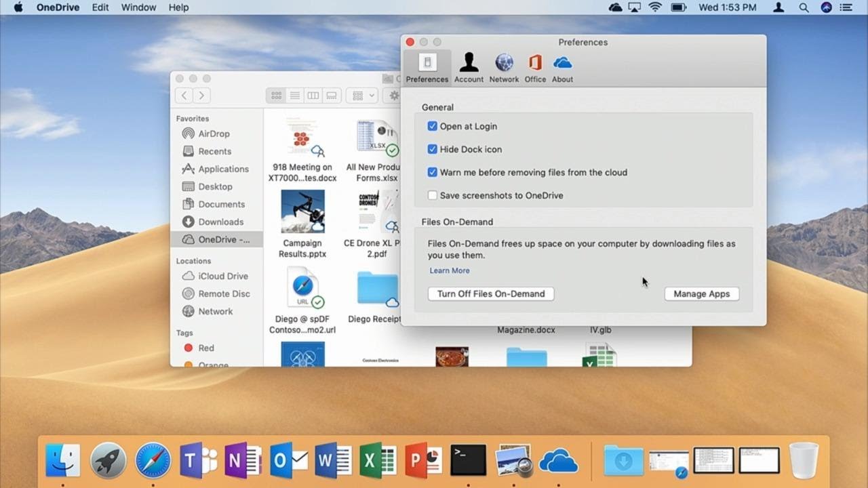Click the Manage Apps button
868x488 pixels.
(702, 293)
